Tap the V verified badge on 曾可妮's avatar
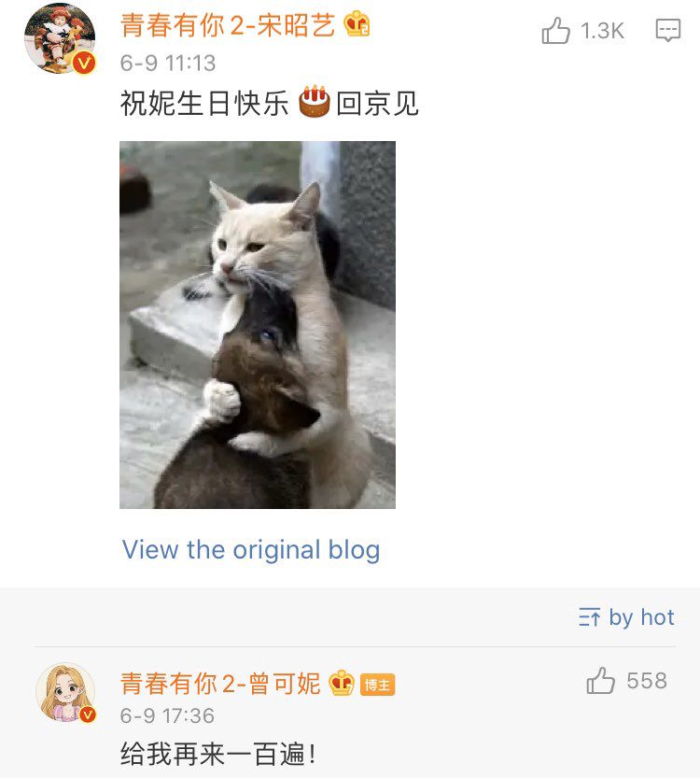 (88, 714)
